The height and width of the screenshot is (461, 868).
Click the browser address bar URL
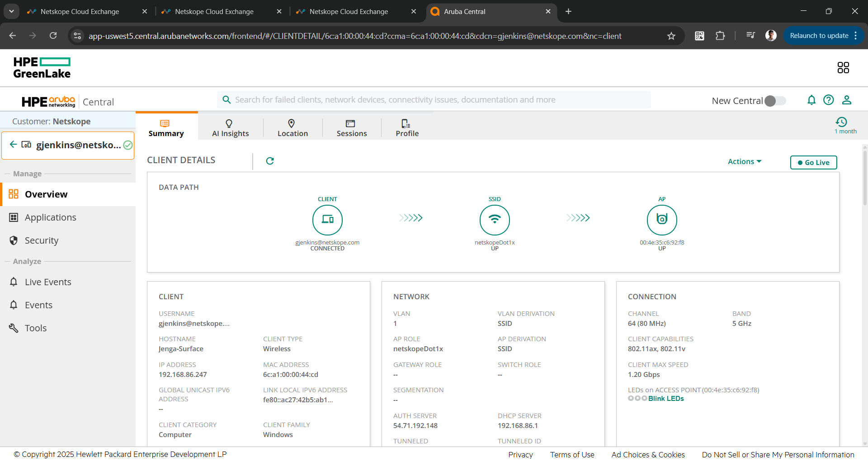[x=355, y=36]
